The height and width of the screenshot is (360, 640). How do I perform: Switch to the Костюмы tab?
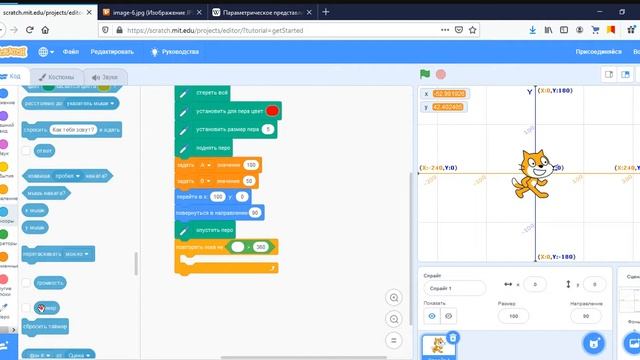pos(56,77)
